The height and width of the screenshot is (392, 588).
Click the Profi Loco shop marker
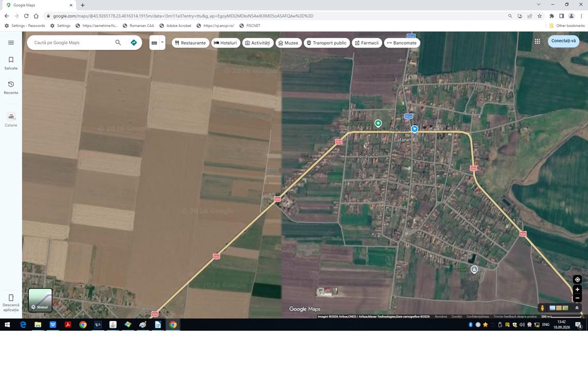[x=415, y=129]
